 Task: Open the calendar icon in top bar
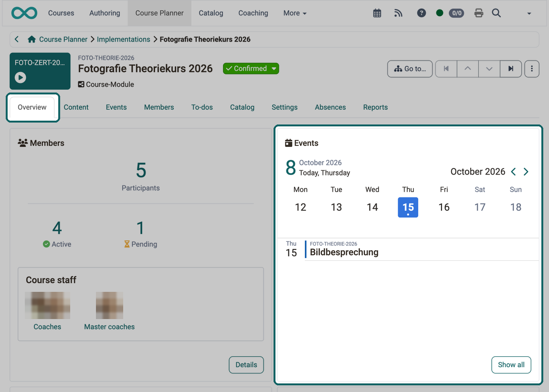pos(377,13)
